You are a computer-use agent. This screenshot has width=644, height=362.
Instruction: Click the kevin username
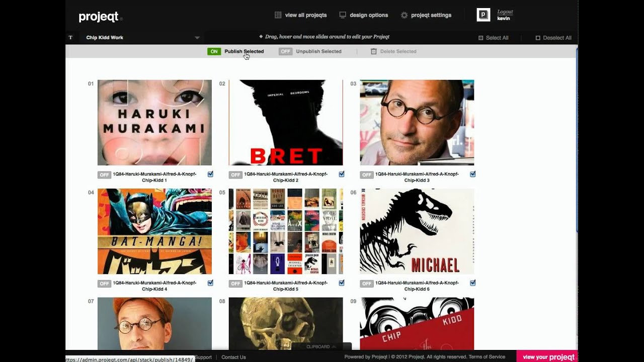tap(503, 18)
